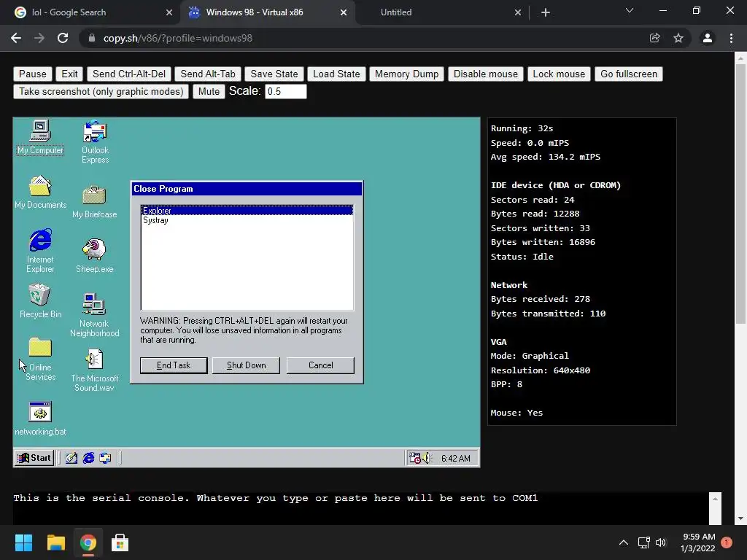Click the Disable mouse button
747x560 pixels.
tap(485, 74)
